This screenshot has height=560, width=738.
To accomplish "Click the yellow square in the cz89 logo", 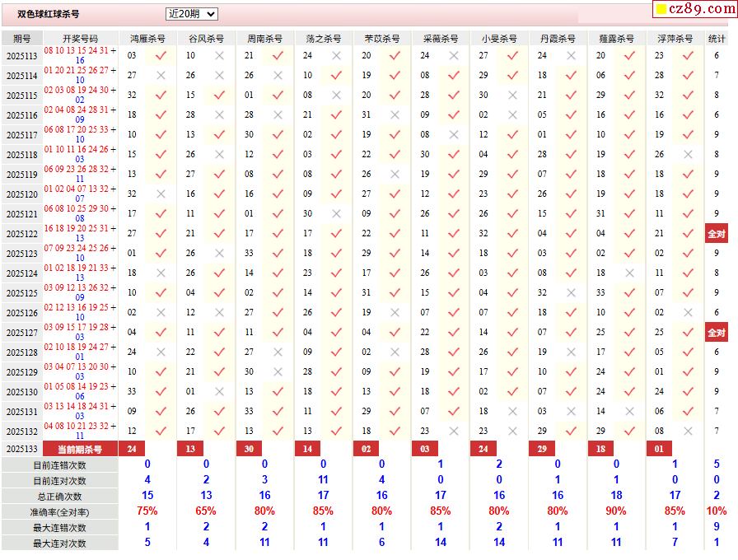I will [x=661, y=10].
